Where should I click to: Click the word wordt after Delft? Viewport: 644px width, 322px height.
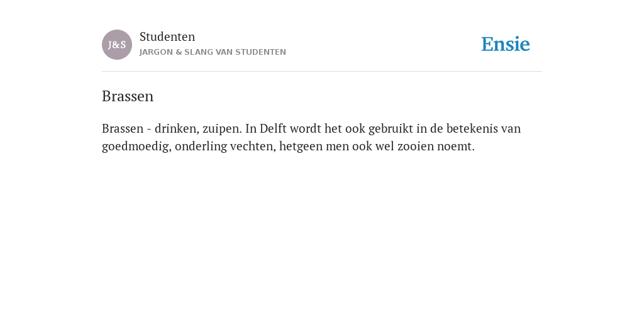click(x=306, y=128)
